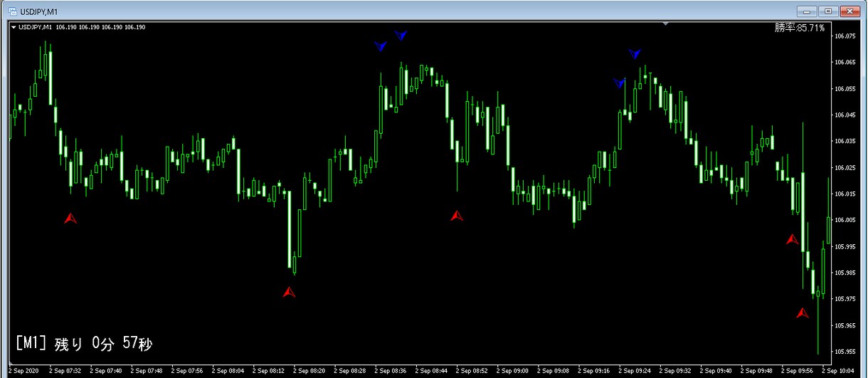Click the 106.025 price scale label
Screen dimensions: 868x378
click(x=846, y=168)
